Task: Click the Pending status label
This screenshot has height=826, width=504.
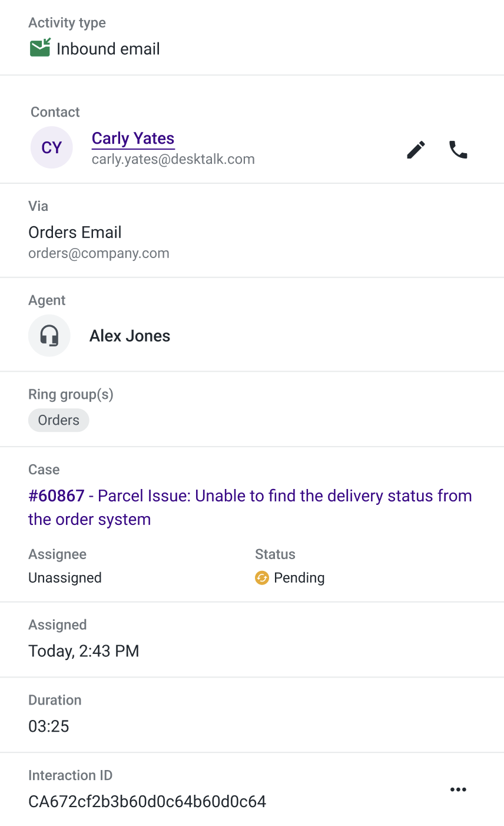Action: click(x=299, y=578)
